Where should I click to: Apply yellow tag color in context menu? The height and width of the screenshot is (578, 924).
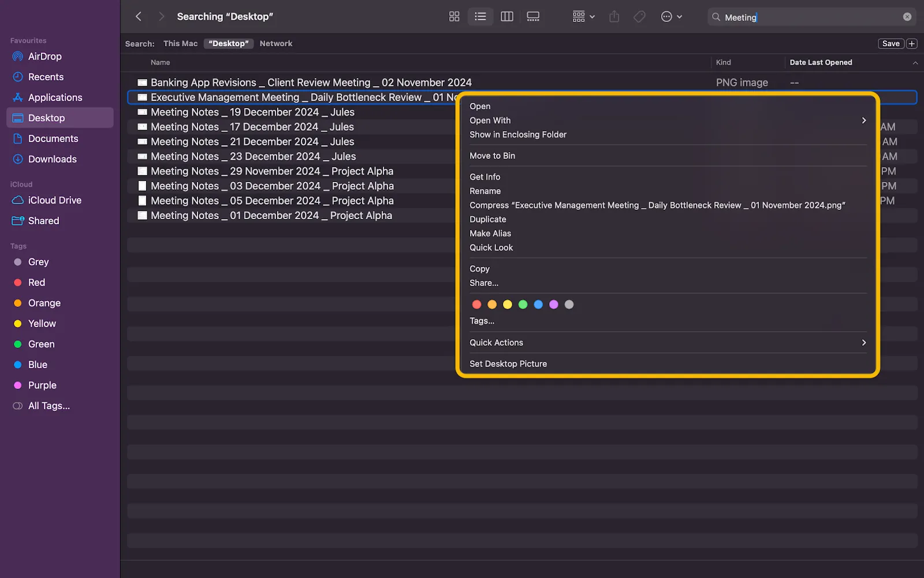tap(507, 305)
